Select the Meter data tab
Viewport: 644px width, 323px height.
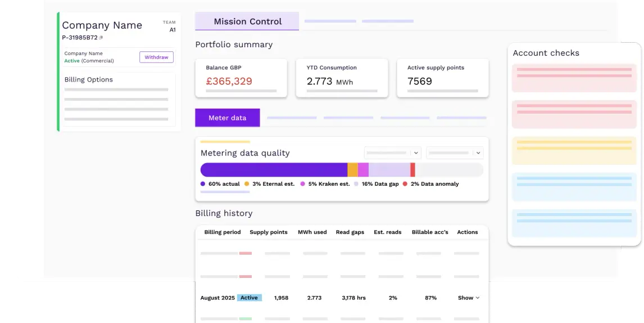tap(228, 118)
